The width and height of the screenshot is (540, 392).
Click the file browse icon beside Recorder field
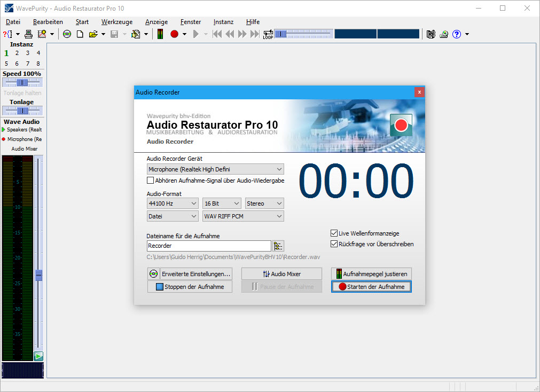pyautogui.click(x=278, y=246)
